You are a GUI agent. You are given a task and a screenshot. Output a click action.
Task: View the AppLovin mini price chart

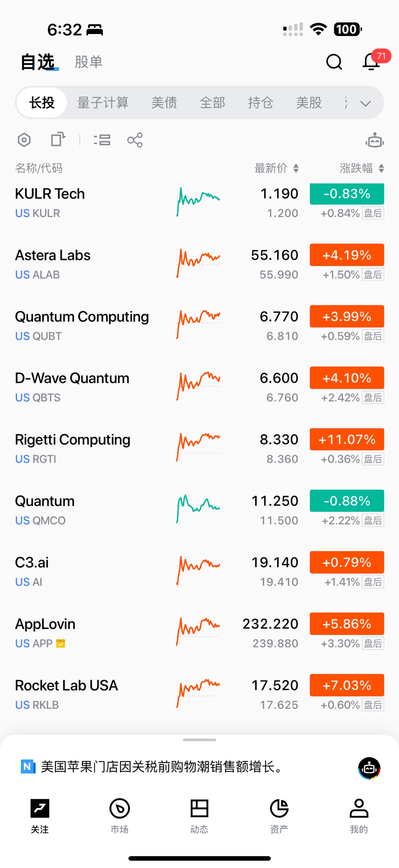coord(198,632)
